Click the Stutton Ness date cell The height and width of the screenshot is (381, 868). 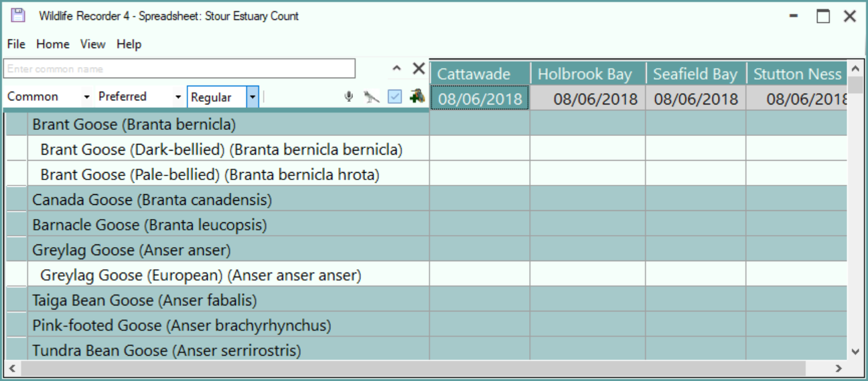797,98
